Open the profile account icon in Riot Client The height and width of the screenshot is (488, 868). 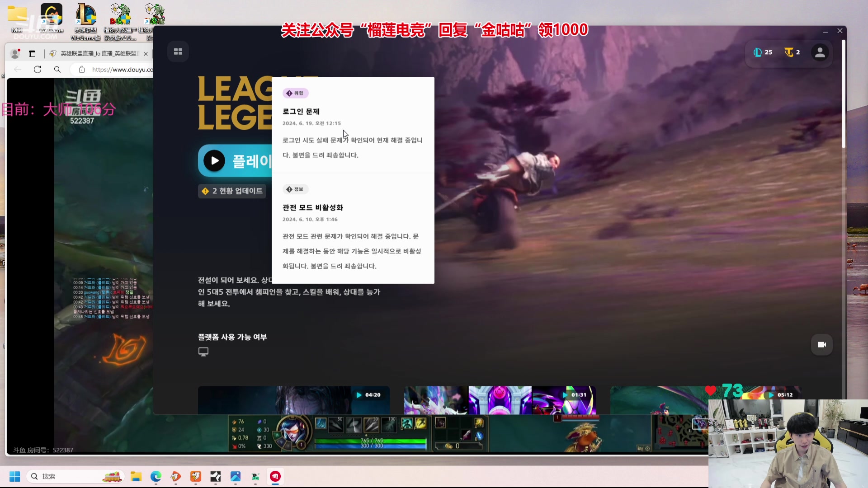pos(820,52)
